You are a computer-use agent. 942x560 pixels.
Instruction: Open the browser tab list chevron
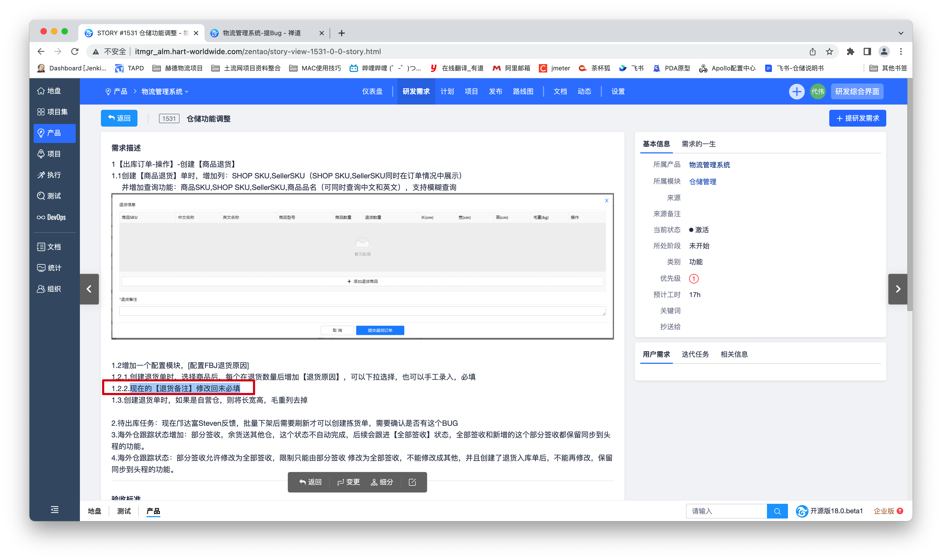900,33
